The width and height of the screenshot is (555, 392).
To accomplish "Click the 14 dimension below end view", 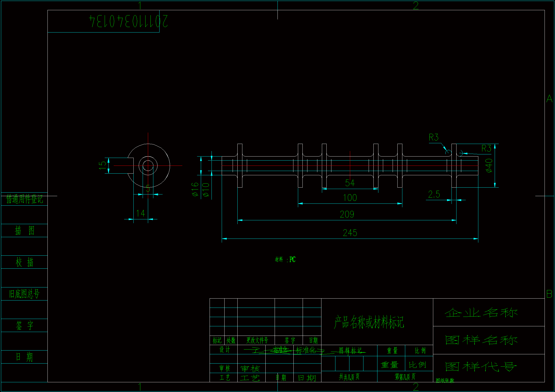I will coord(141,213).
